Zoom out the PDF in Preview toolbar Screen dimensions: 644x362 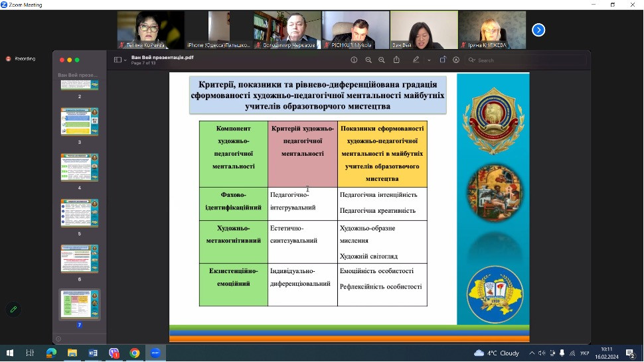pyautogui.click(x=368, y=60)
